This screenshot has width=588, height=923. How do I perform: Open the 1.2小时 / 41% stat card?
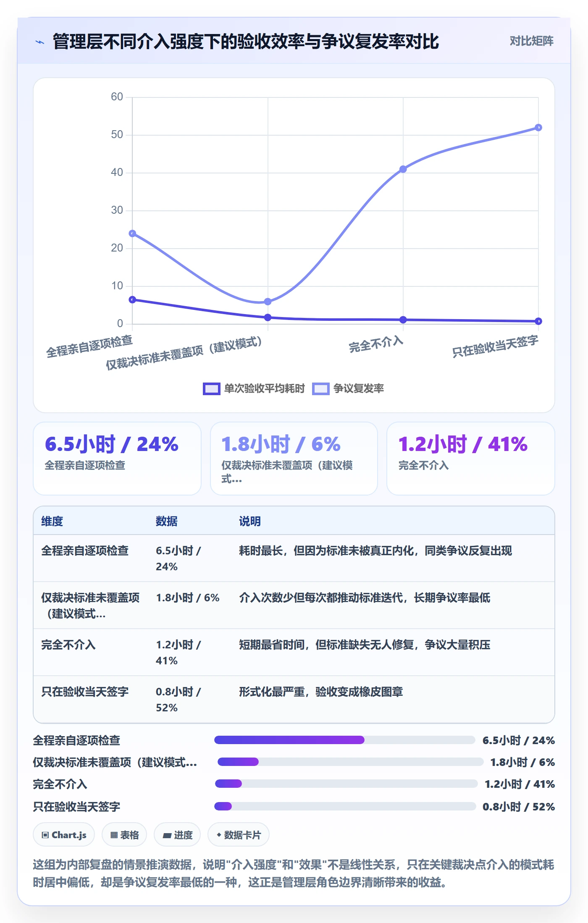pyautogui.click(x=471, y=459)
